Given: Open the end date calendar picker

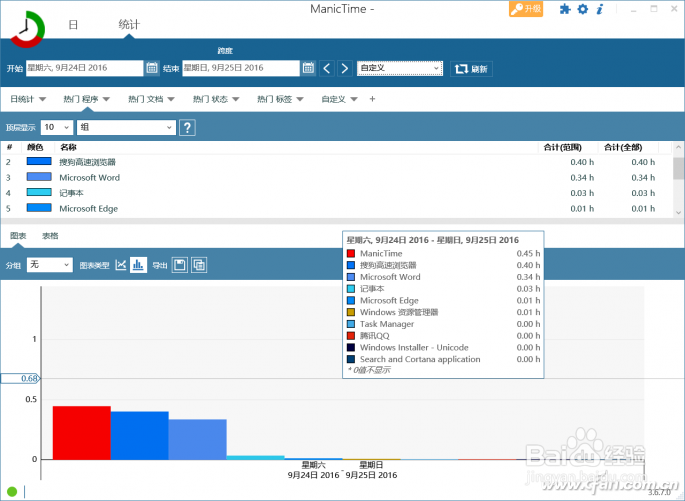Looking at the screenshot, I should pos(308,68).
